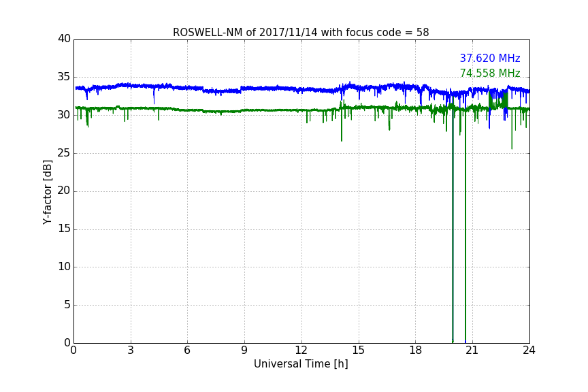
Task: Click y-axis tick label '35'
Action: (x=64, y=77)
